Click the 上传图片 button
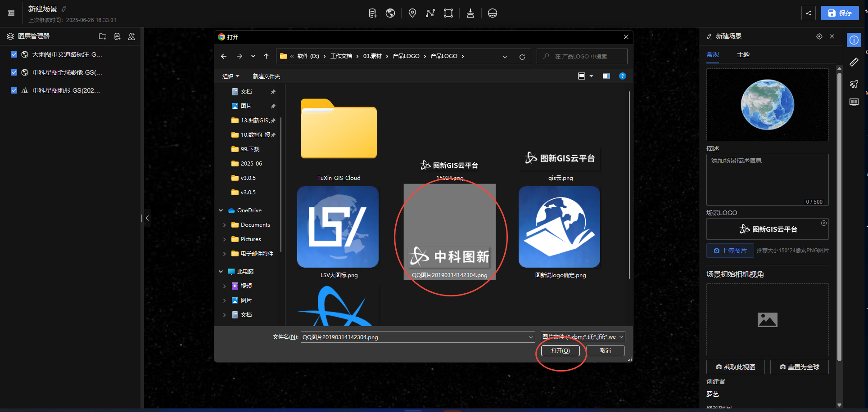868x412 pixels. (730, 251)
